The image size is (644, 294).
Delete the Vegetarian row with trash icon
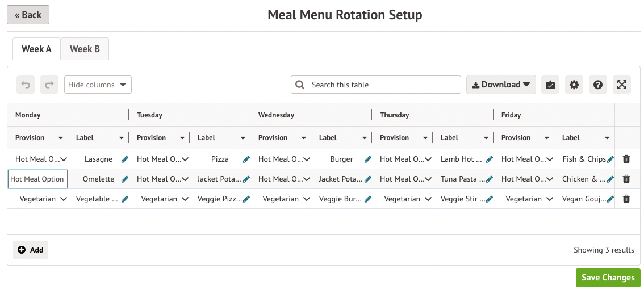tap(626, 199)
